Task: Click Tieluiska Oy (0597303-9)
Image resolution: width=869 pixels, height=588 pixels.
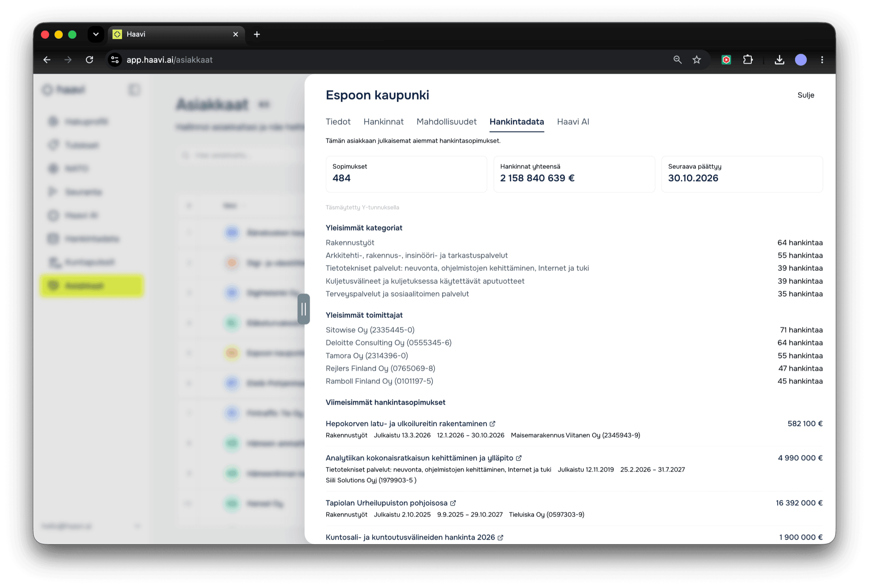Action: pyautogui.click(x=546, y=515)
